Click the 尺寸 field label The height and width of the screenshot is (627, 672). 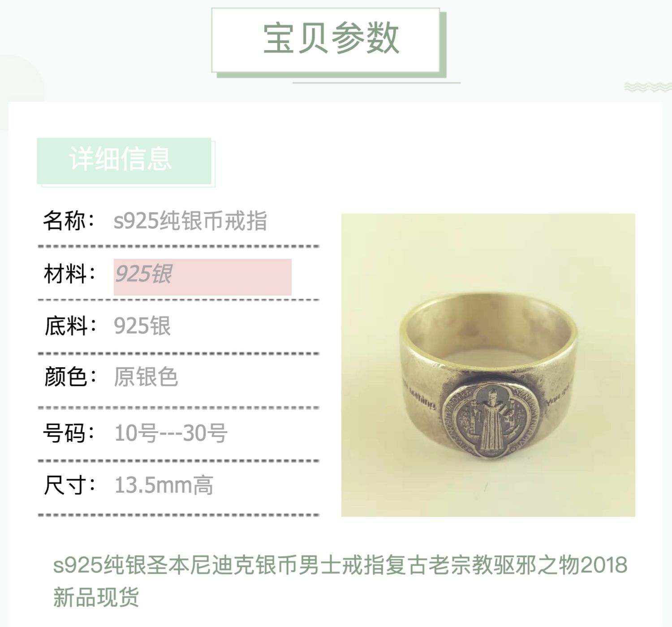click(x=69, y=485)
